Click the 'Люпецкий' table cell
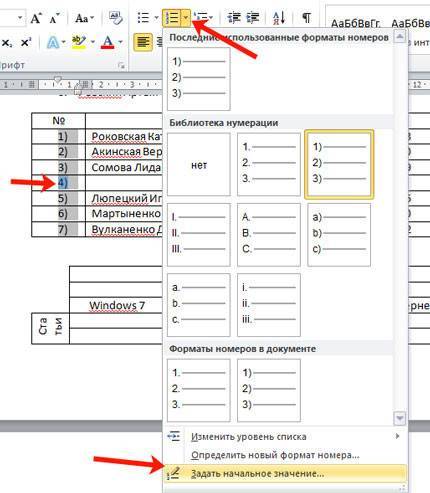430x493 pixels. point(123,199)
